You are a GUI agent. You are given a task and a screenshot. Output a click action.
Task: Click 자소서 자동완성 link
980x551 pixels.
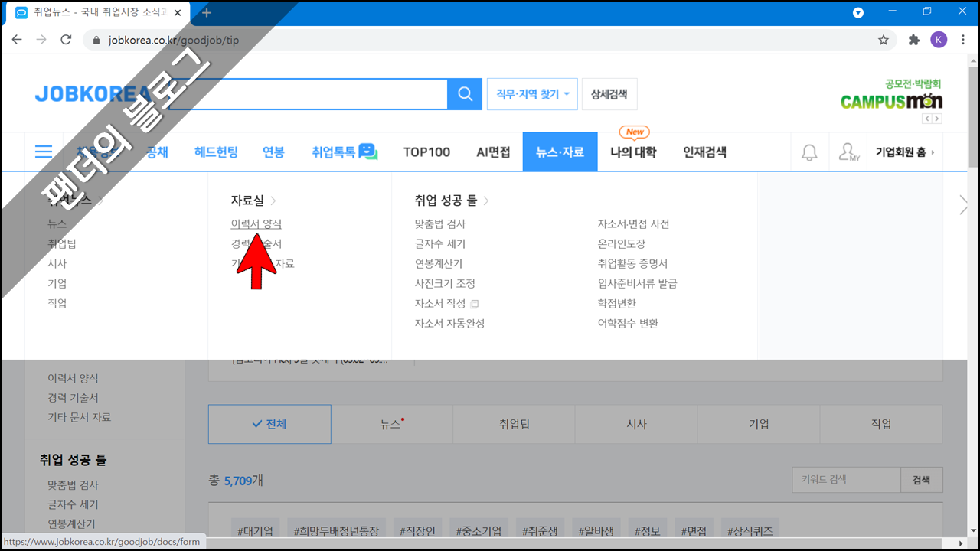pyautogui.click(x=449, y=323)
